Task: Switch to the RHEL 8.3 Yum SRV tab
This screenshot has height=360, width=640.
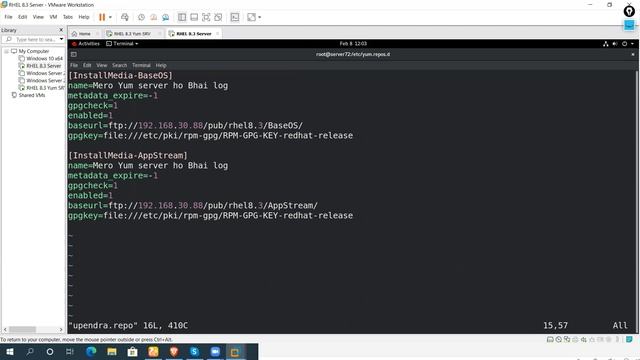Action: pyautogui.click(x=132, y=33)
